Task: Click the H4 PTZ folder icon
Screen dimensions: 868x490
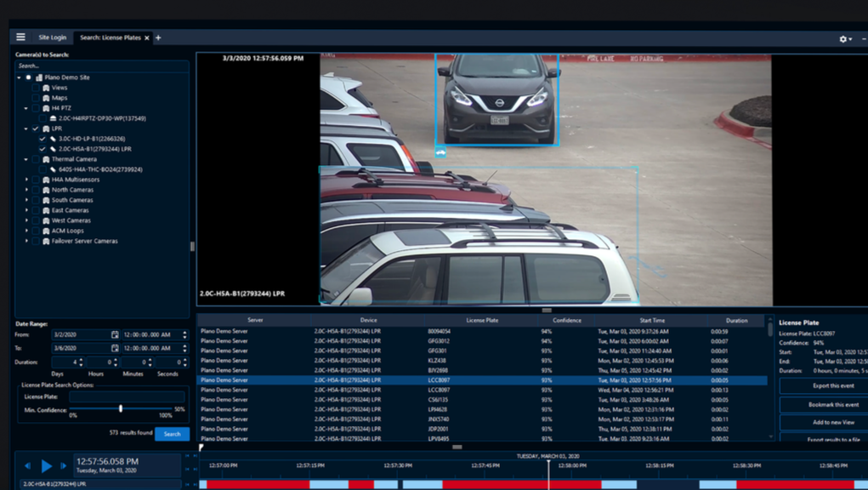Action: 47,108
